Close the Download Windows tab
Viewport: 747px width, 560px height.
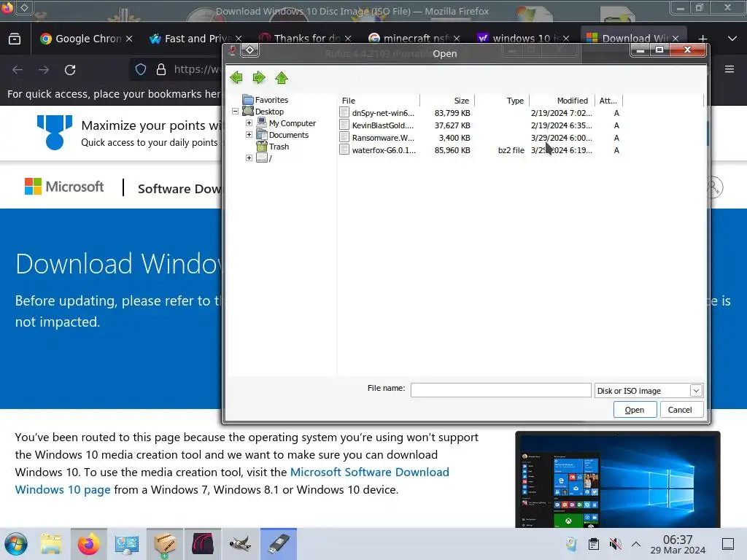[x=676, y=39]
